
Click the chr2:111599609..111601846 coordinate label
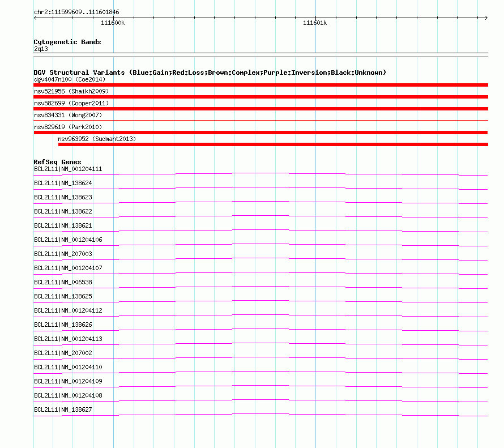click(x=76, y=12)
